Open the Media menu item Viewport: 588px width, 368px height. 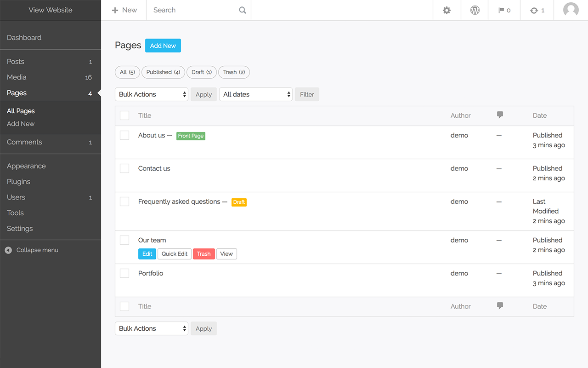pos(51,77)
